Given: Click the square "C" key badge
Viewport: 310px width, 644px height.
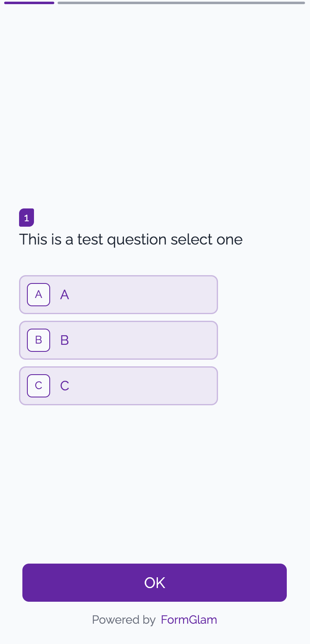Looking at the screenshot, I should click(39, 386).
